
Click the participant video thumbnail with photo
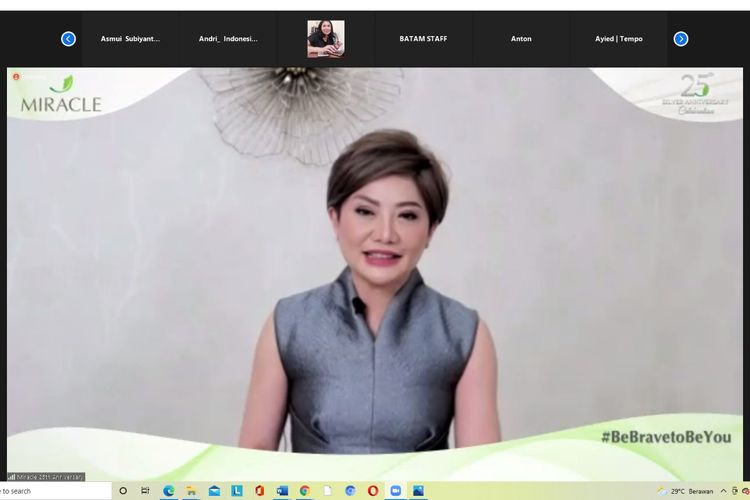tap(325, 39)
